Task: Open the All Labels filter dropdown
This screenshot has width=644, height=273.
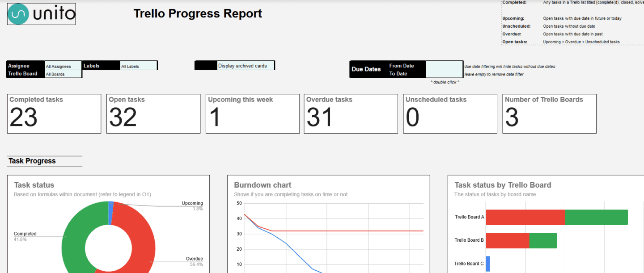Action: [x=139, y=65]
